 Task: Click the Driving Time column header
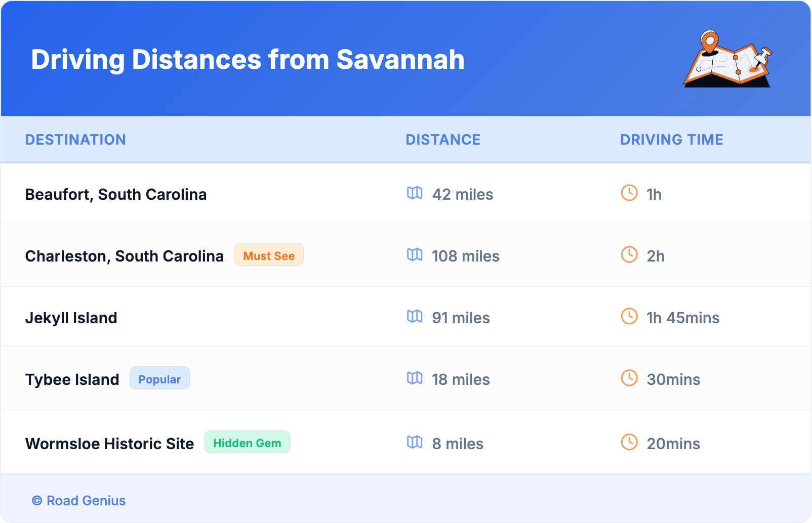tap(672, 140)
